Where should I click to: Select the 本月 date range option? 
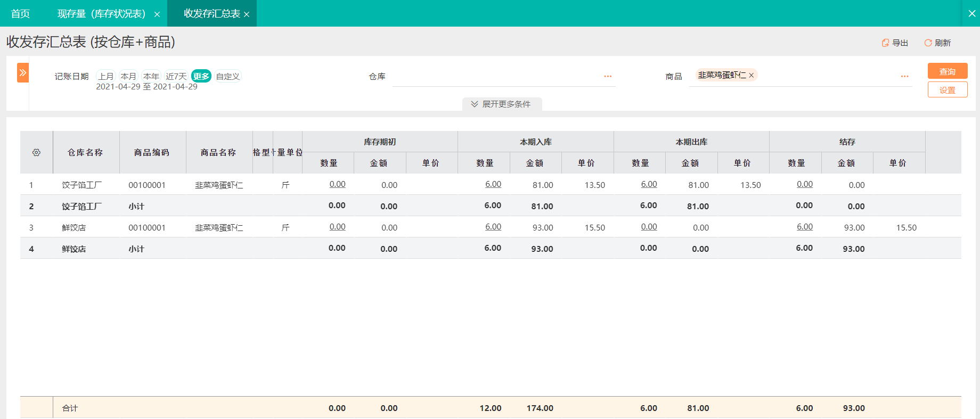pyautogui.click(x=128, y=76)
